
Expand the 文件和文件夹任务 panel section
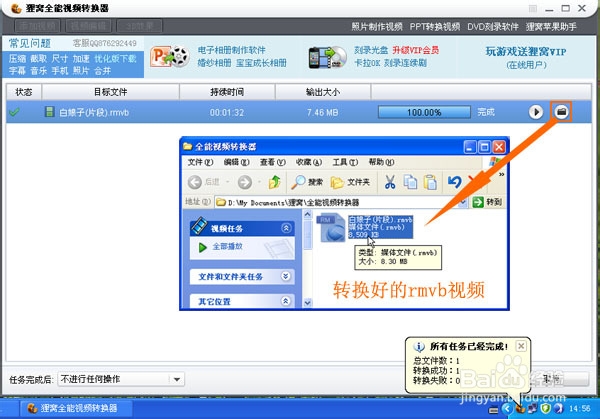coord(286,276)
